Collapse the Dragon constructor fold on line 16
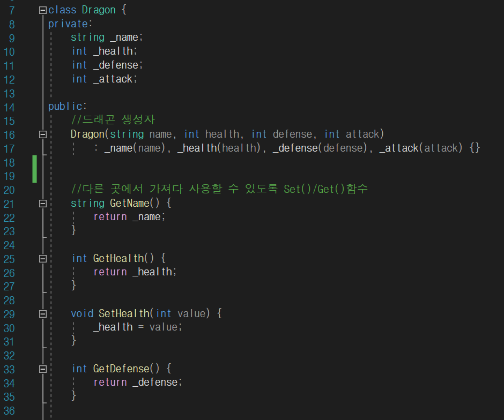The height and width of the screenshot is (420, 504). coord(43,134)
